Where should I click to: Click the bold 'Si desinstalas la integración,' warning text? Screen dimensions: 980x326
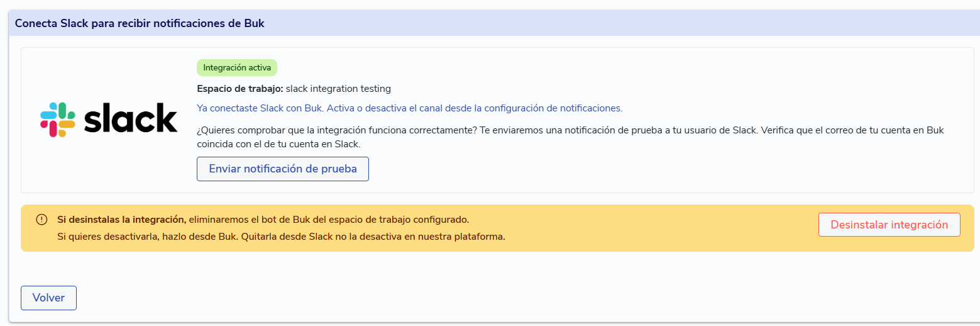[121, 220]
